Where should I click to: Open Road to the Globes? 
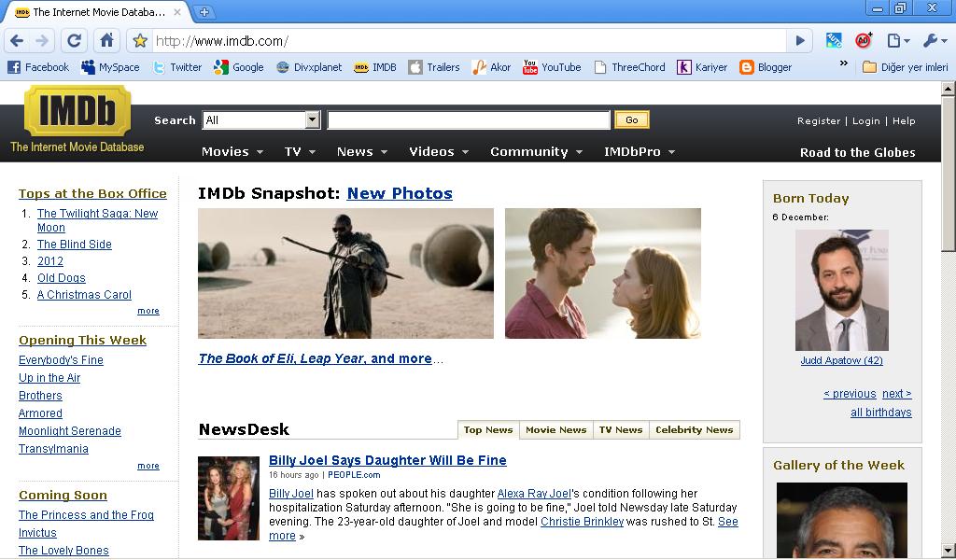857,152
